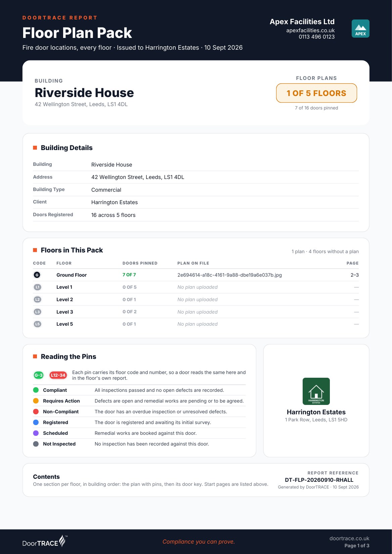This screenshot has width=392, height=554.
Task: Click the 1 OF 5 FLOORS badge
Action: click(316, 93)
